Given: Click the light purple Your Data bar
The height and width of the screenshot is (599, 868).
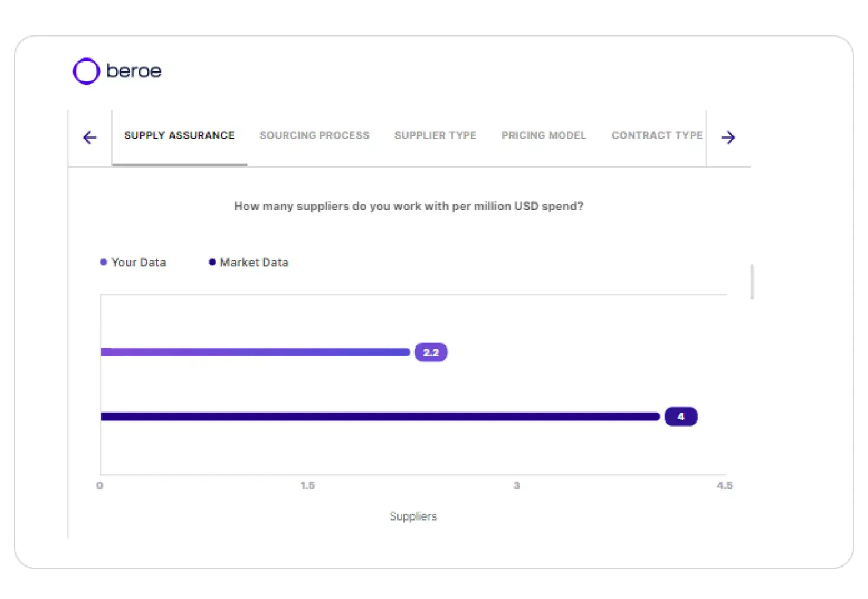Looking at the screenshot, I should pos(255,352).
